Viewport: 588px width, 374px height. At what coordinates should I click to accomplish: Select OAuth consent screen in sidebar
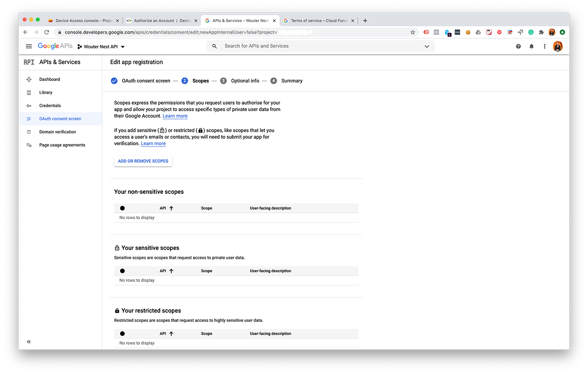(x=60, y=118)
